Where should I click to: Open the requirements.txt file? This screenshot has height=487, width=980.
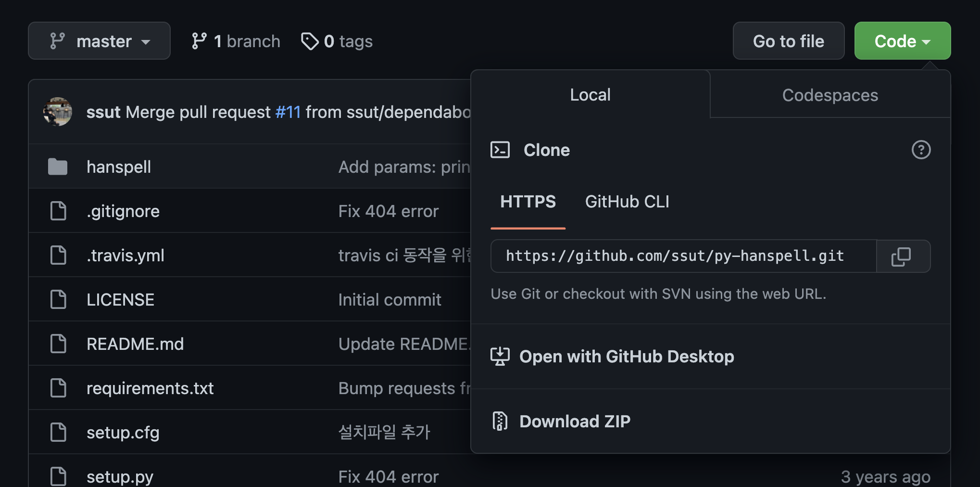(150, 388)
